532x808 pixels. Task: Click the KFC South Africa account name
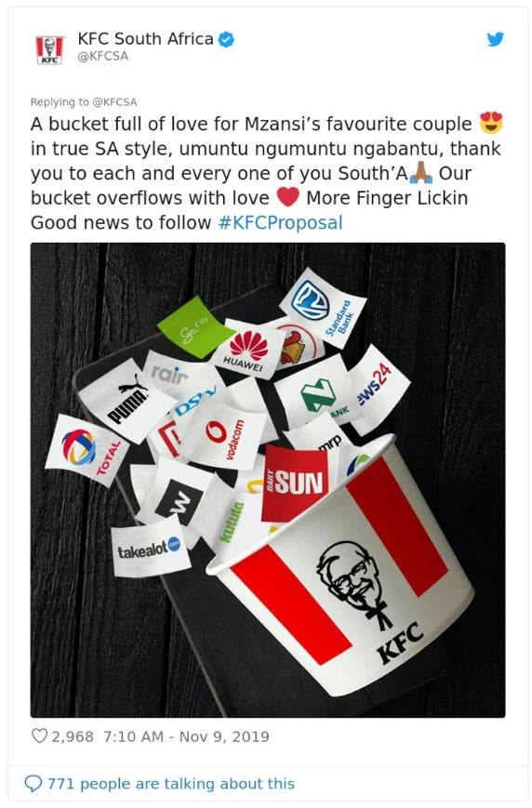[145, 39]
